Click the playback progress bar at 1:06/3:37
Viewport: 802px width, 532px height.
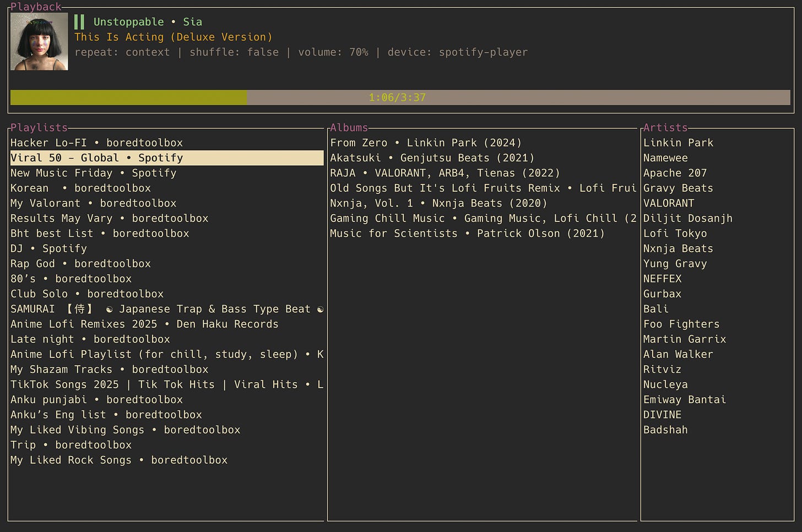pyautogui.click(x=400, y=97)
